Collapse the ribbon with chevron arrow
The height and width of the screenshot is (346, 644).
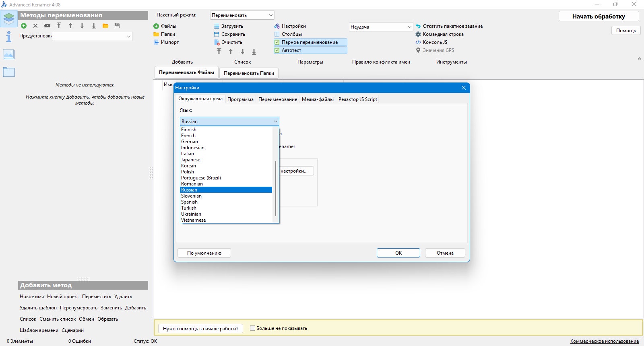639,59
